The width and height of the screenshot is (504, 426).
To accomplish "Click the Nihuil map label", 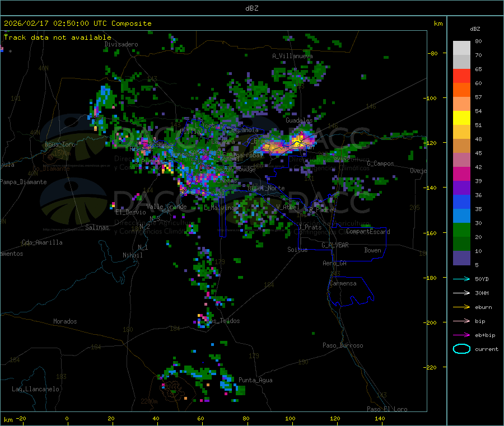I will click(133, 255).
